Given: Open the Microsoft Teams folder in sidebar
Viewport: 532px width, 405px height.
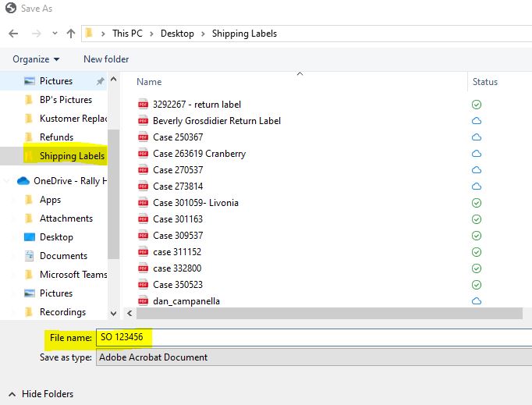Looking at the screenshot, I should coord(73,275).
